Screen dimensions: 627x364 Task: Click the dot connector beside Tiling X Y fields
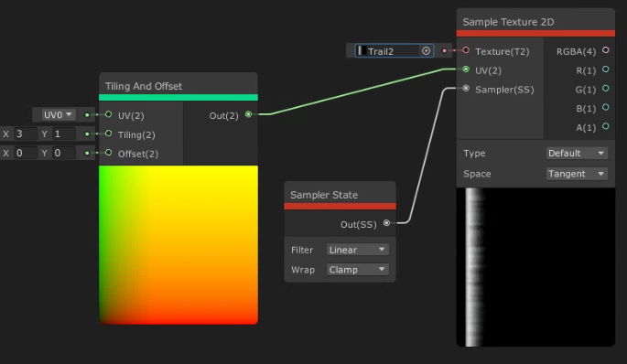(87, 134)
